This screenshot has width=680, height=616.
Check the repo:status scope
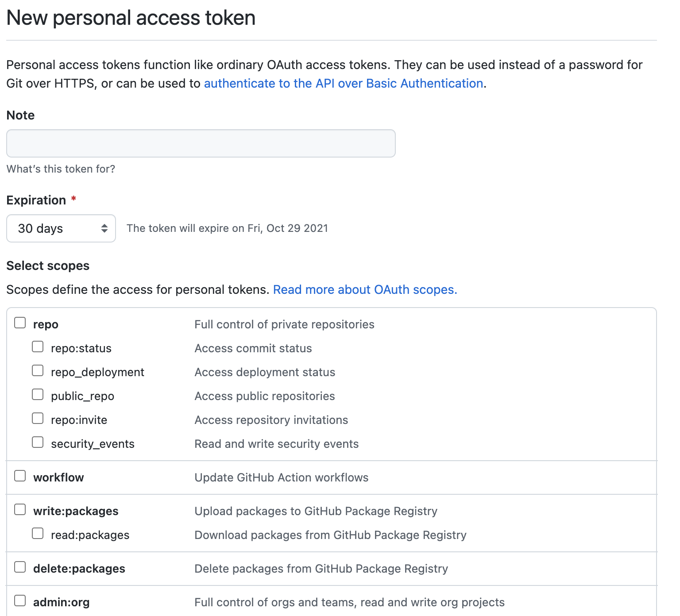pyautogui.click(x=38, y=346)
